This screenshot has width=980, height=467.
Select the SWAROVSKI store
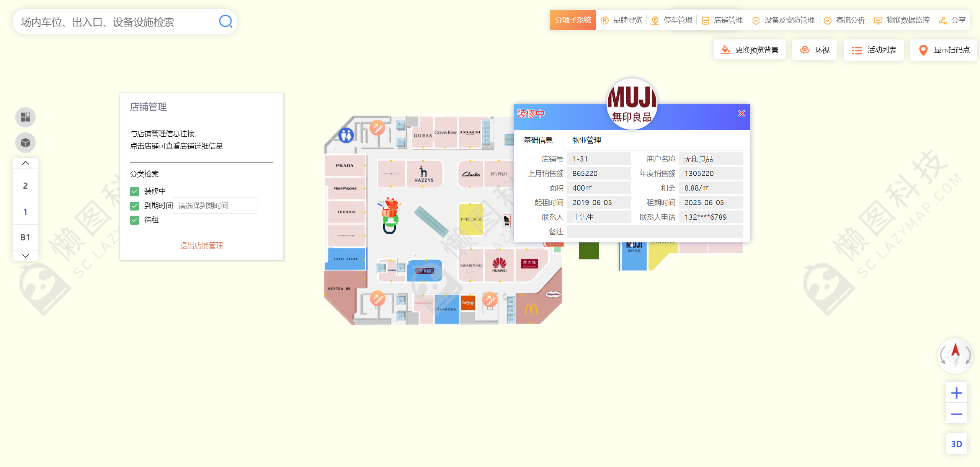click(x=471, y=265)
